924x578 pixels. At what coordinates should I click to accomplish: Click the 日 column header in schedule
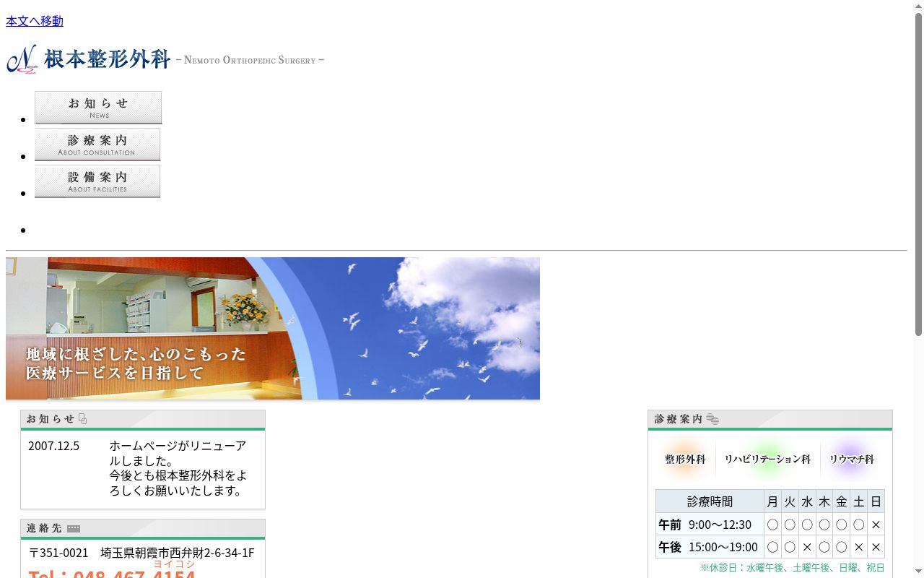click(x=876, y=501)
